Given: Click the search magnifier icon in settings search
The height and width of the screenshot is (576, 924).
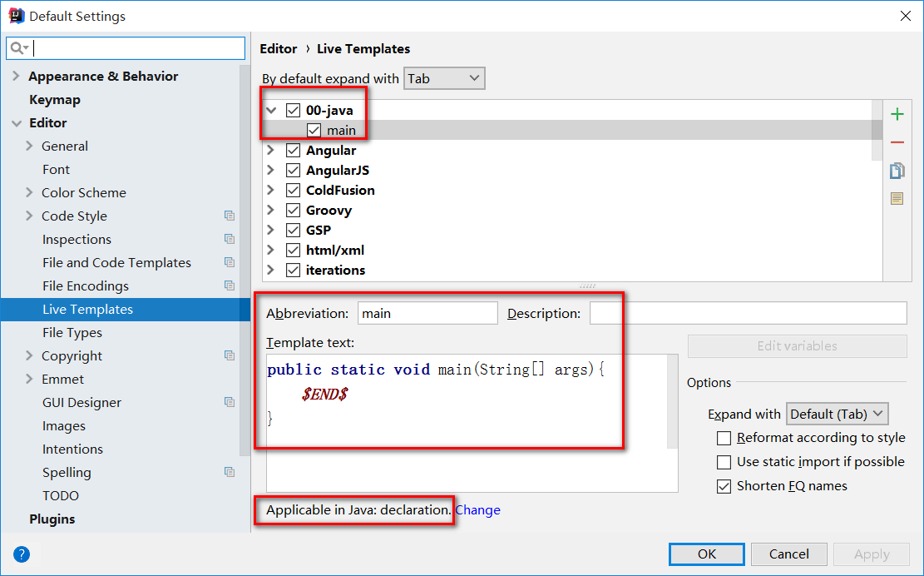Looking at the screenshot, I should [17, 48].
